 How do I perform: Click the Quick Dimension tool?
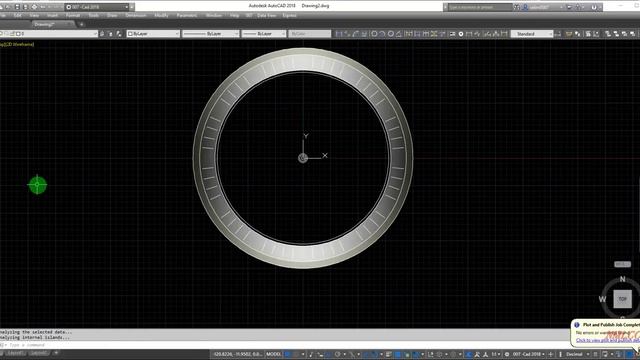409,34
